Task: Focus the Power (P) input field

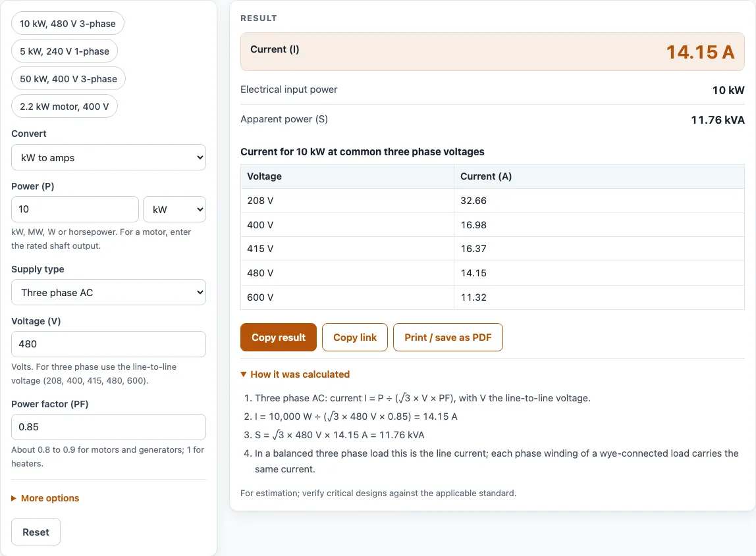Action: click(x=74, y=209)
